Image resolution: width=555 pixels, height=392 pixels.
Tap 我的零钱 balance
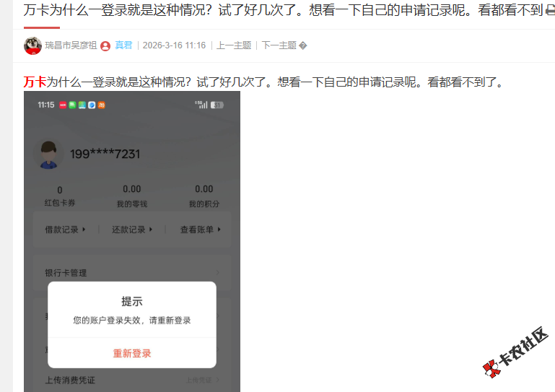tap(132, 196)
